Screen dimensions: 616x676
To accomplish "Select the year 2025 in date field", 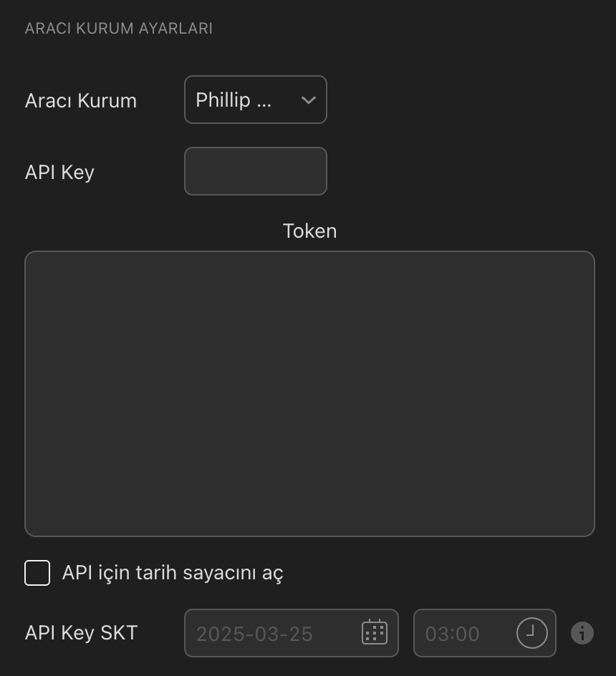I will point(218,634).
